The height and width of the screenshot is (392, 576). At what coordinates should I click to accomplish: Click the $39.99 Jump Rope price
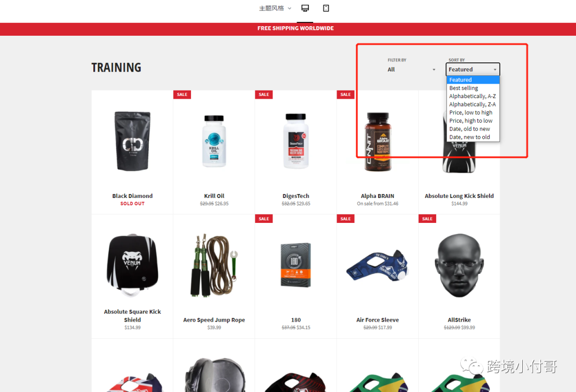click(x=214, y=327)
